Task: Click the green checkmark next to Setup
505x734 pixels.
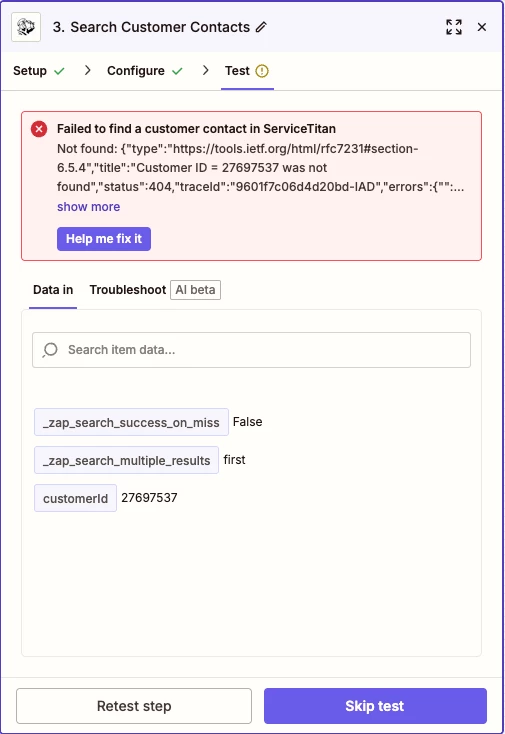Action: coord(59,71)
